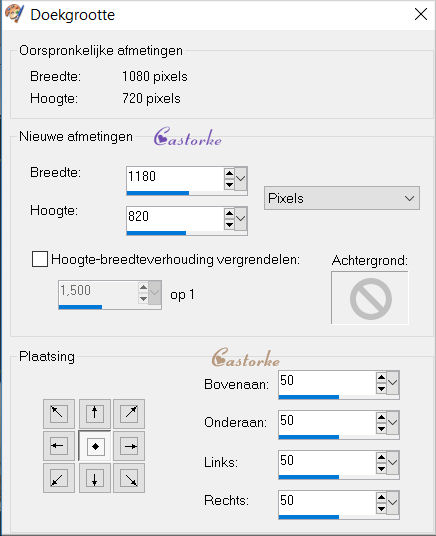Image resolution: width=436 pixels, height=536 pixels.
Task: Select left-center placement arrow
Action: click(59, 446)
